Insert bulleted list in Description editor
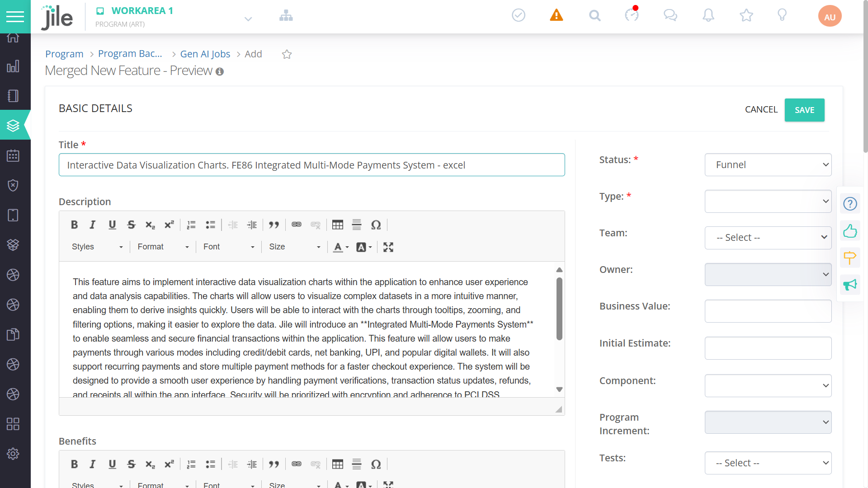This screenshot has width=868, height=488. pos(210,225)
